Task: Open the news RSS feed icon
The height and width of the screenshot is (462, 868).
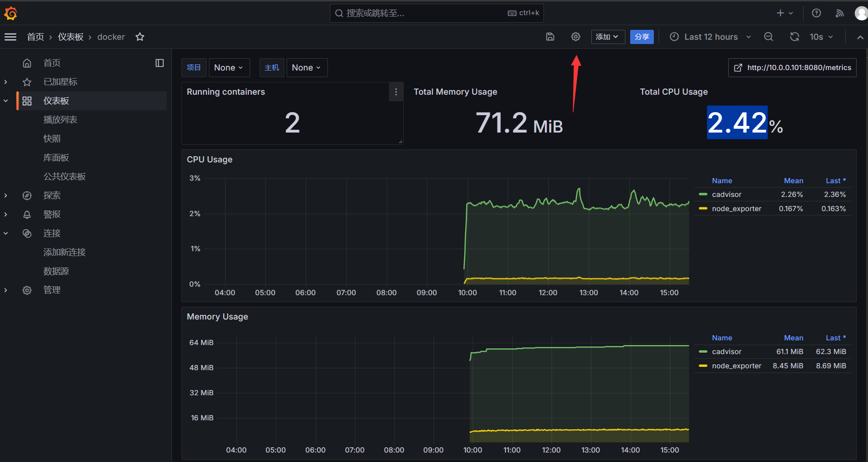Action: (x=840, y=13)
